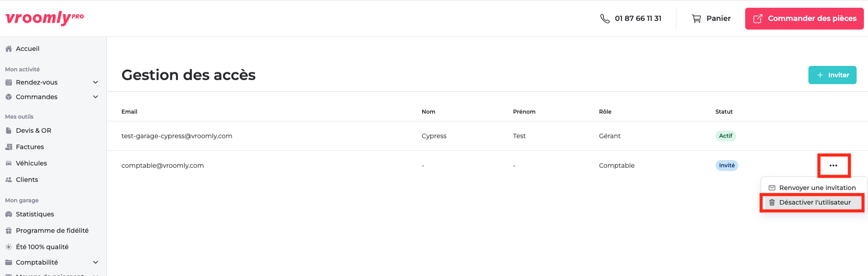Click the phone icon in header
This screenshot has width=868, height=276.
(x=605, y=19)
